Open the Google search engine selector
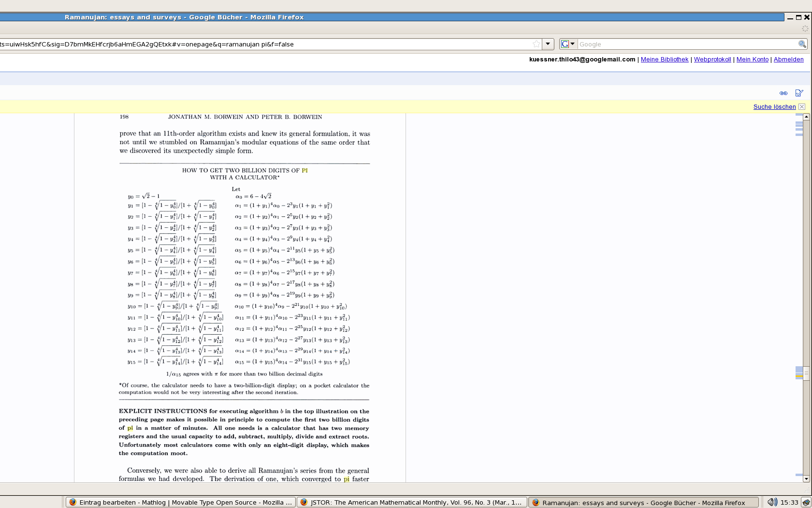812x508 pixels. pos(568,44)
